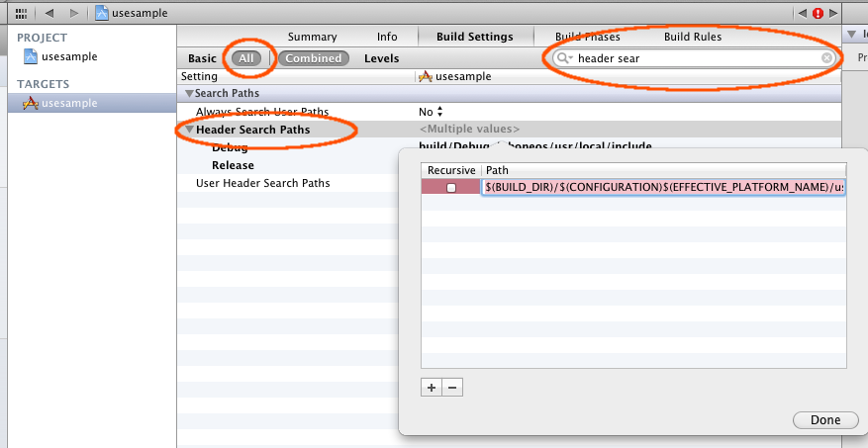Viewport: 868px width, 448px height.
Task: Go forward with the right arrow
Action: click(74, 13)
